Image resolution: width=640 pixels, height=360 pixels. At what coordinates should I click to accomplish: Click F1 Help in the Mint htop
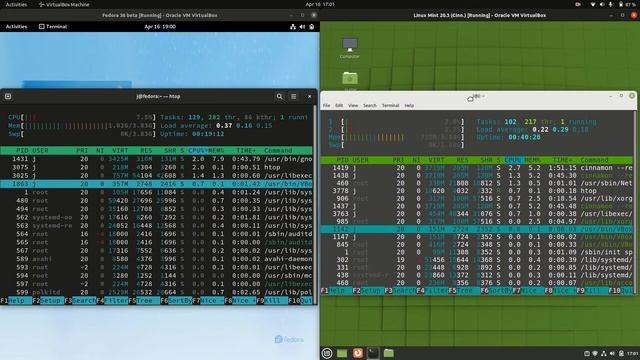pyautogui.click(x=337, y=291)
